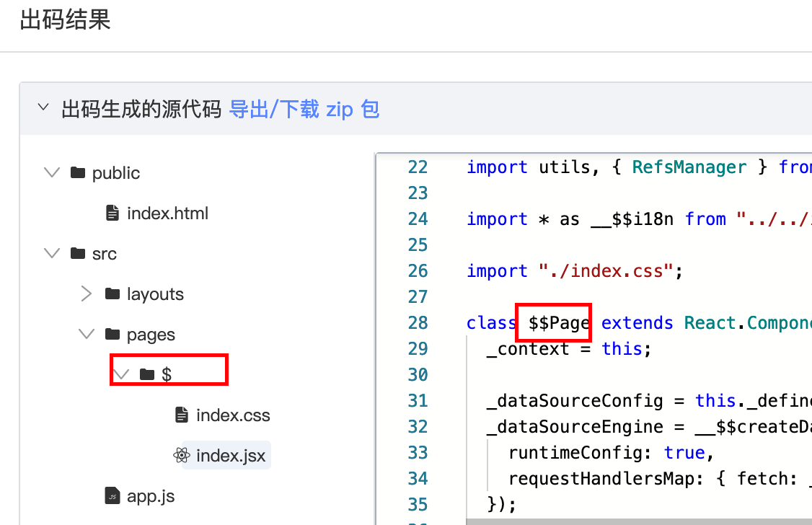Select the public folder label
This screenshot has height=525, width=812.
(116, 173)
